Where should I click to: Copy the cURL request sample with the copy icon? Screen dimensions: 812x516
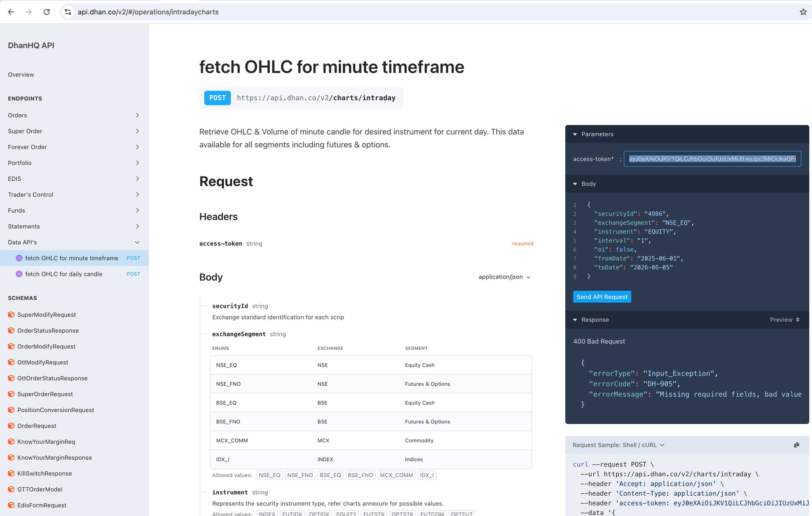(796, 445)
